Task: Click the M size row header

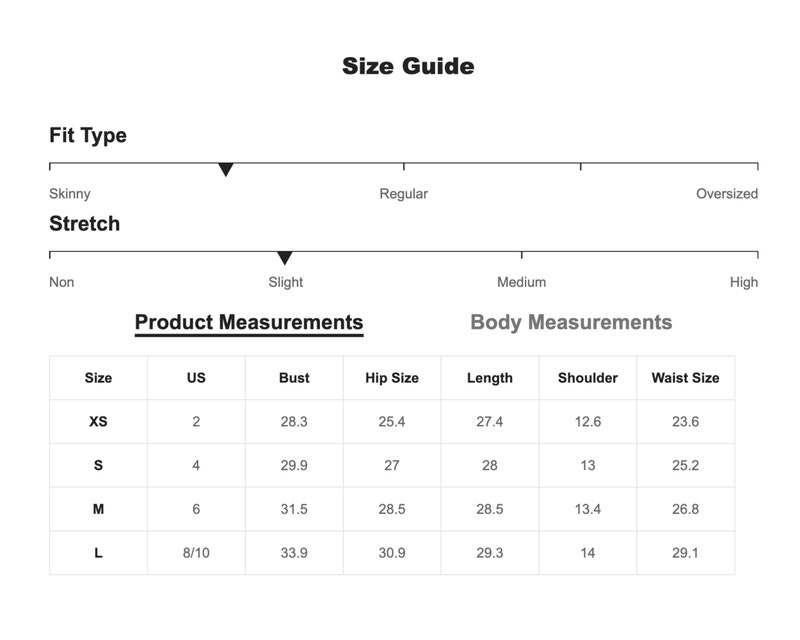Action: coord(98,509)
